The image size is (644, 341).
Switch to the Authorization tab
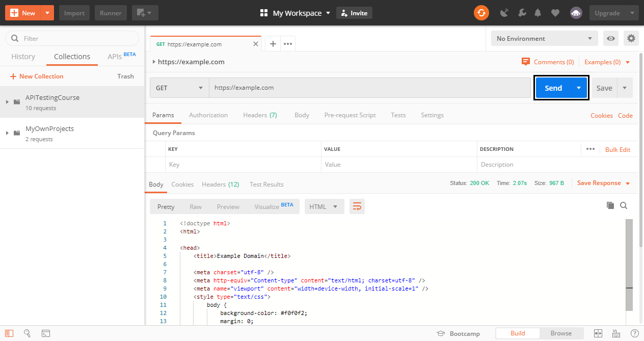(x=208, y=115)
